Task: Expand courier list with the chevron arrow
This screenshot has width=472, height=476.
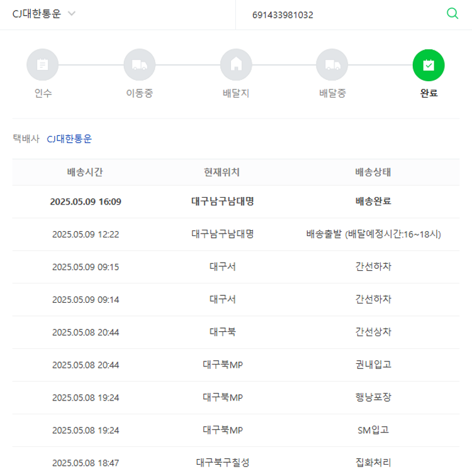Action: tap(71, 14)
